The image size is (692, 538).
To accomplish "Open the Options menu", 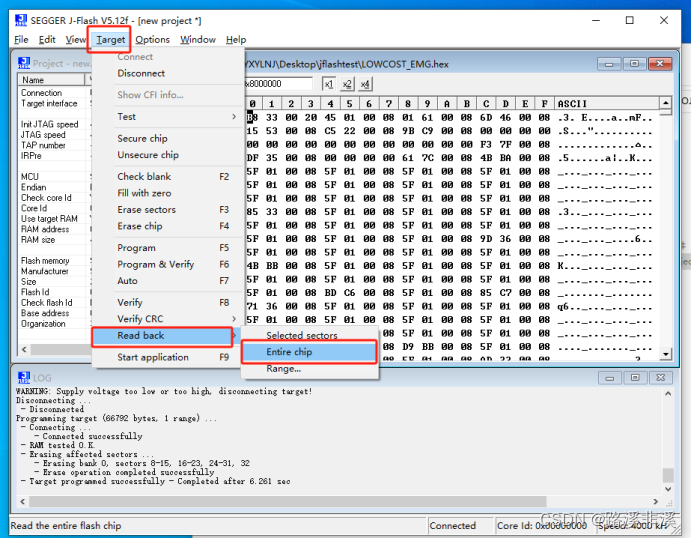I will coord(152,40).
